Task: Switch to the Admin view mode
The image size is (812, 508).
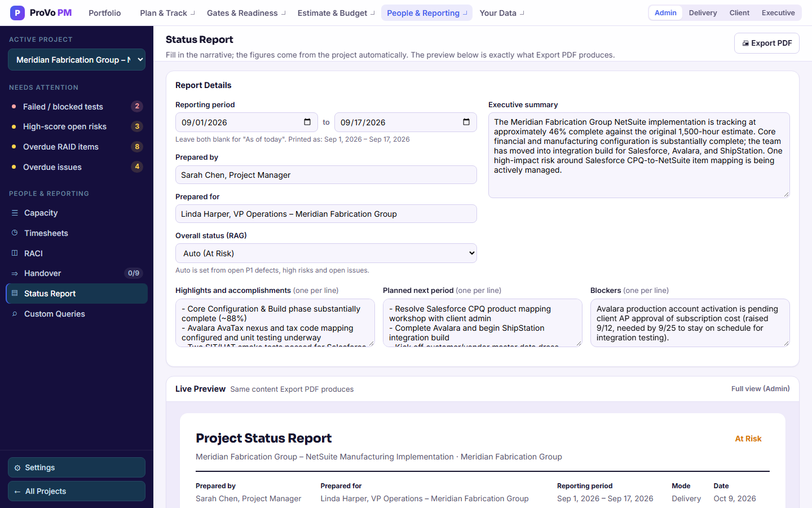Action: (665, 13)
